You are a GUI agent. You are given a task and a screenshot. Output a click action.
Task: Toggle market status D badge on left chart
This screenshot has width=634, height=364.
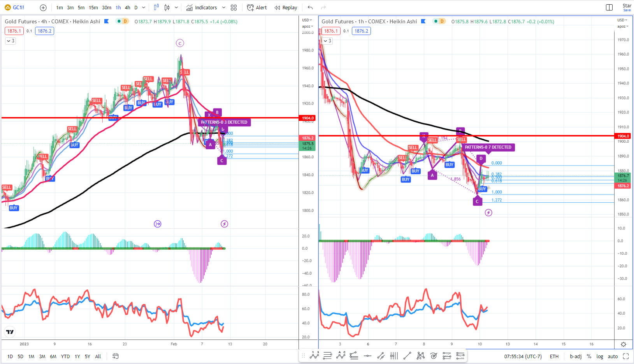pyautogui.click(x=125, y=21)
